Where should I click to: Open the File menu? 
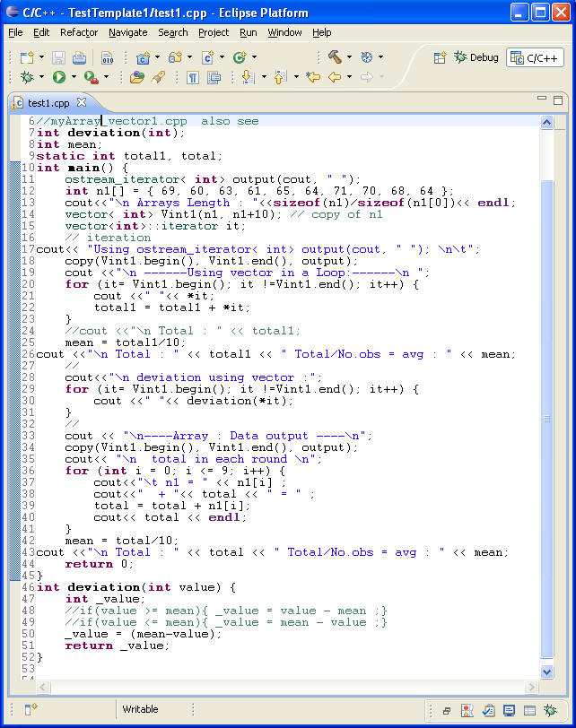[15, 32]
